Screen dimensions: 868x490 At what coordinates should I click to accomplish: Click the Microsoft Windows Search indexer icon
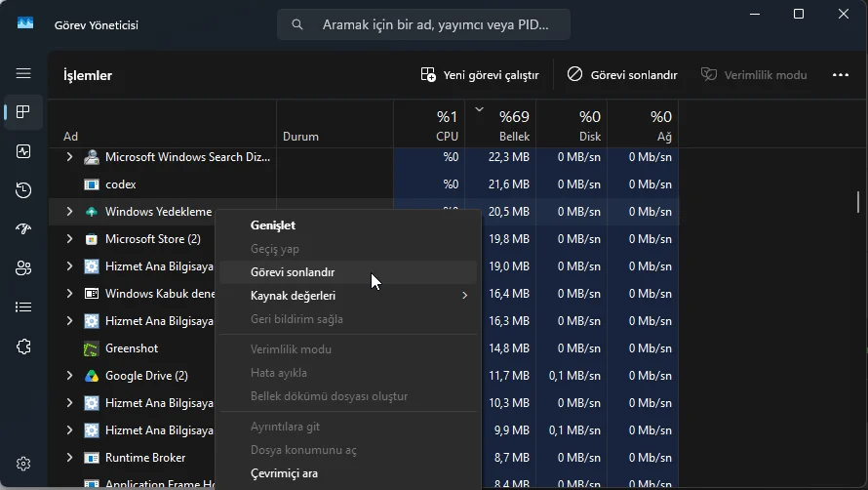pyautogui.click(x=92, y=157)
